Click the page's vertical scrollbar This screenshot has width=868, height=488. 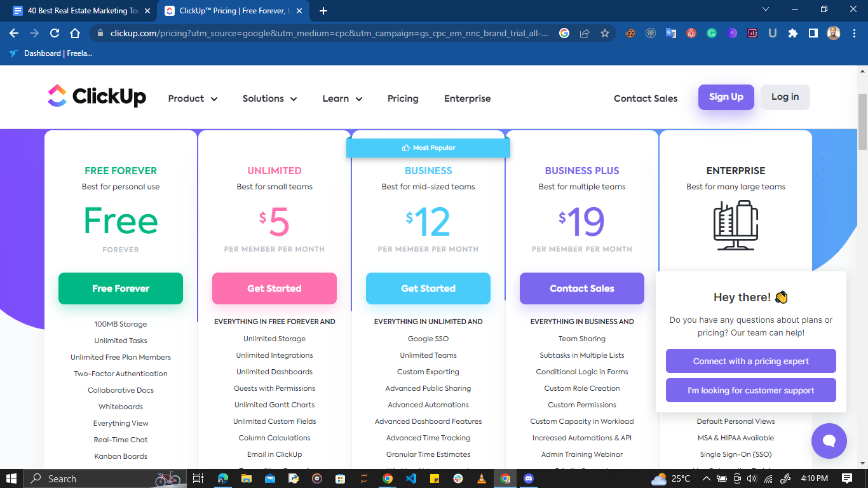(x=862, y=121)
